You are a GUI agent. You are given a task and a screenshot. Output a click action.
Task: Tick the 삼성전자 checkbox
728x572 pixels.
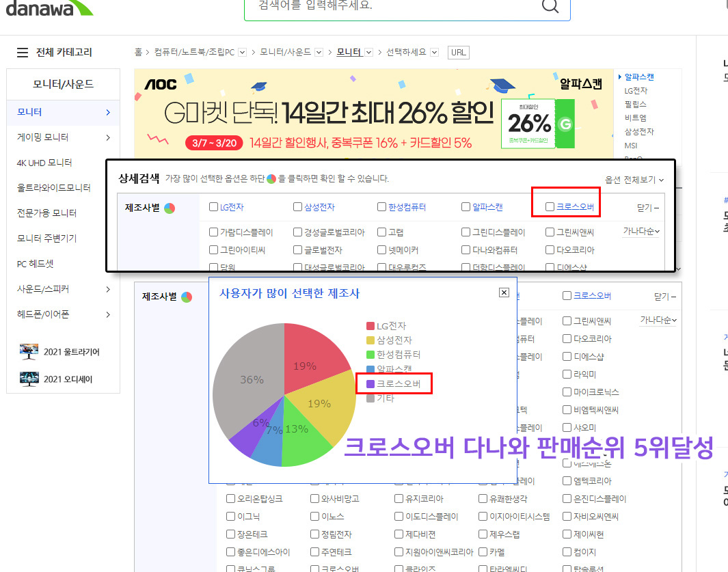(x=297, y=207)
